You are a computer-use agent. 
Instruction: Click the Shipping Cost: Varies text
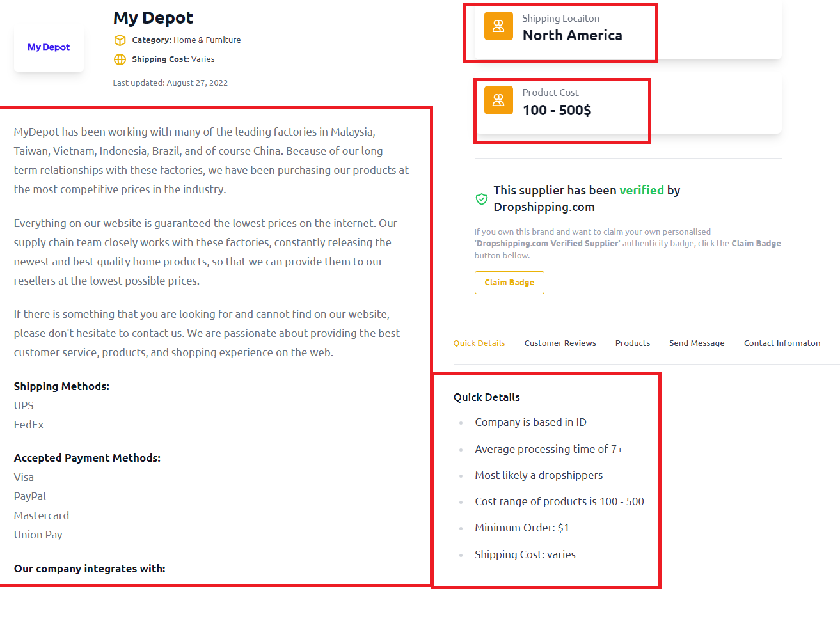tap(173, 59)
